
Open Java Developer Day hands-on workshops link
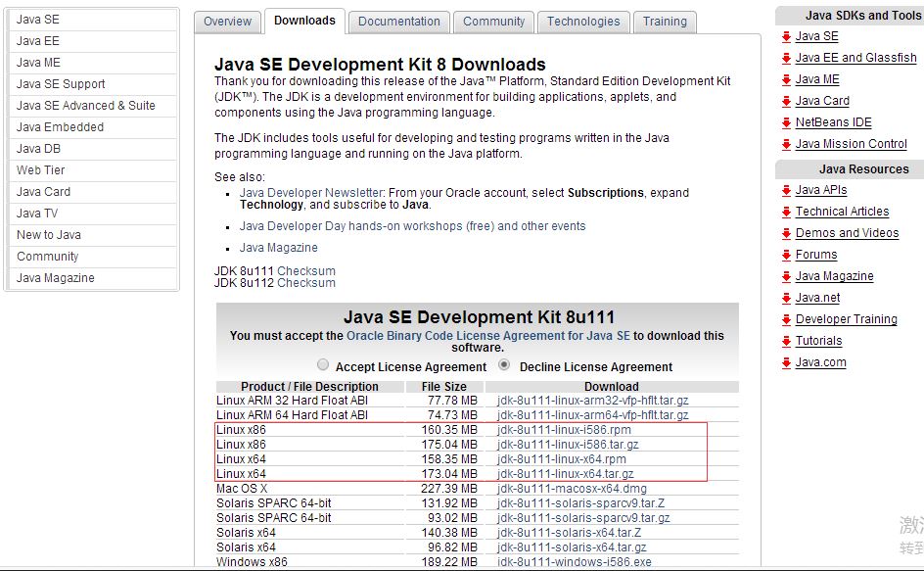[x=412, y=226]
